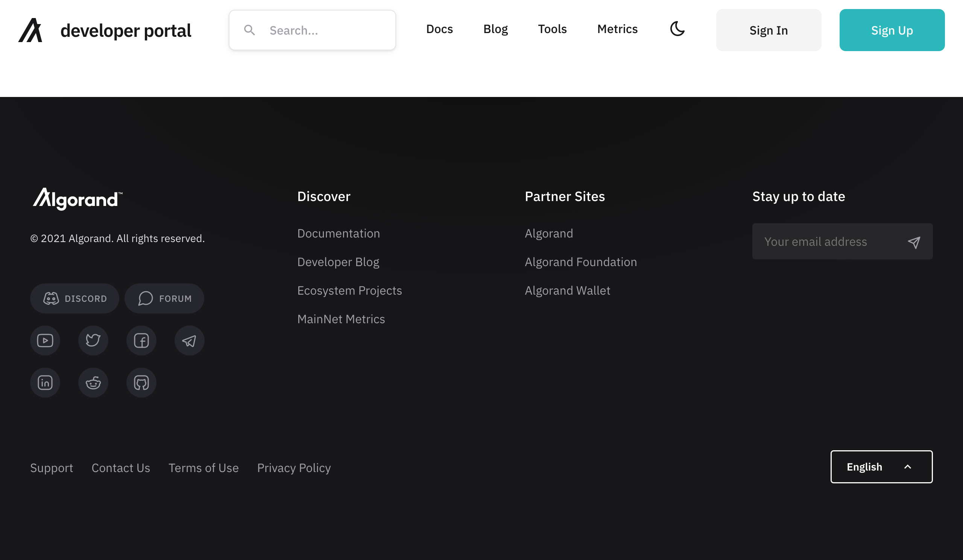
Task: Visit the Algorand partner site link
Action: (x=549, y=233)
